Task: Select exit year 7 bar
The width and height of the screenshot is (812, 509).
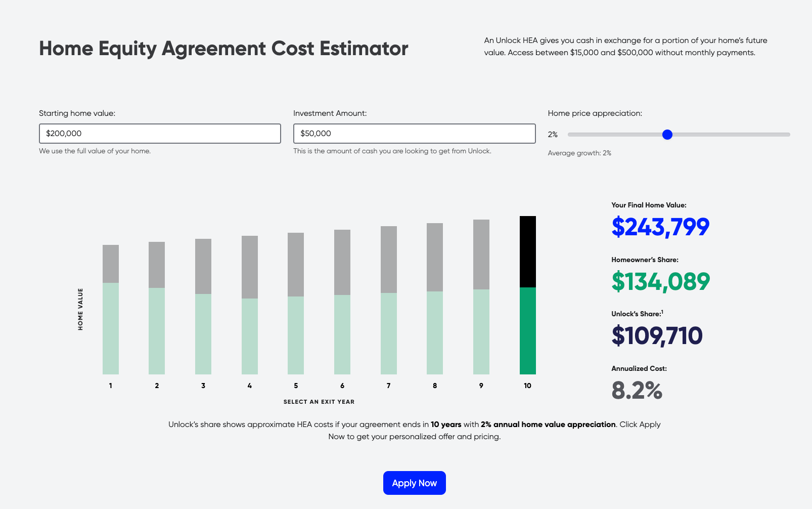Action: pos(389,301)
